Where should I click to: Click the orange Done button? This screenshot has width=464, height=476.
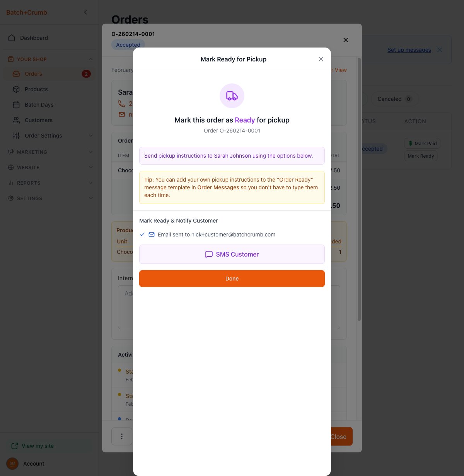click(x=232, y=279)
